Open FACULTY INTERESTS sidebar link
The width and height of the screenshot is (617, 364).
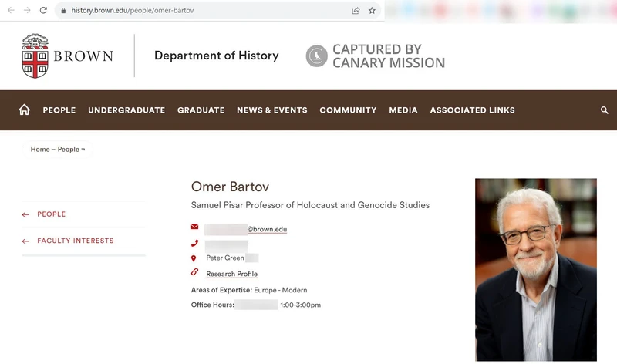76,241
